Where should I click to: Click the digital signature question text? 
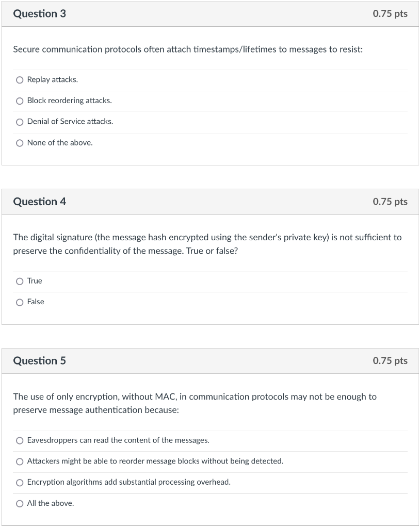206,244
